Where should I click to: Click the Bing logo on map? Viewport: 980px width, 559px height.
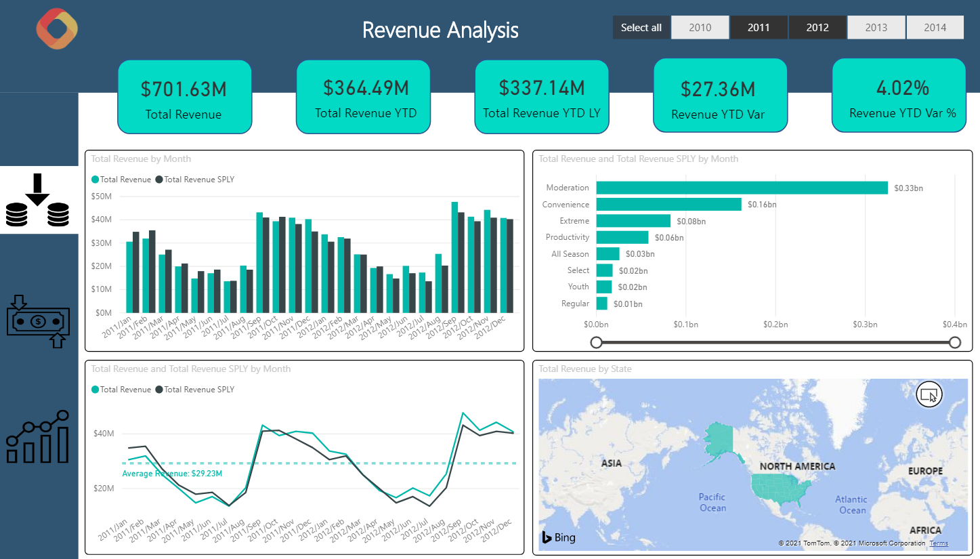coord(559,537)
